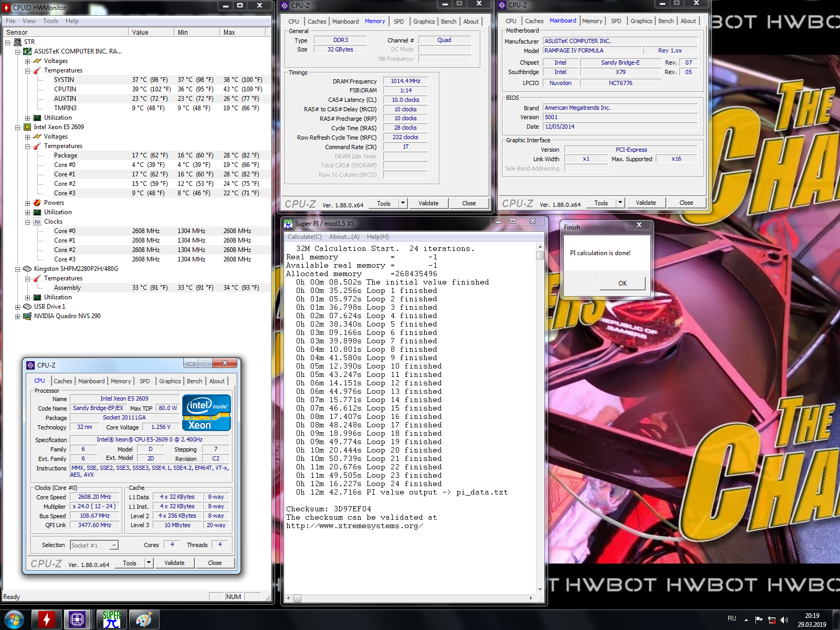The width and height of the screenshot is (840, 630).
Task: Click the Action Center flag tray icon
Action: point(759,620)
